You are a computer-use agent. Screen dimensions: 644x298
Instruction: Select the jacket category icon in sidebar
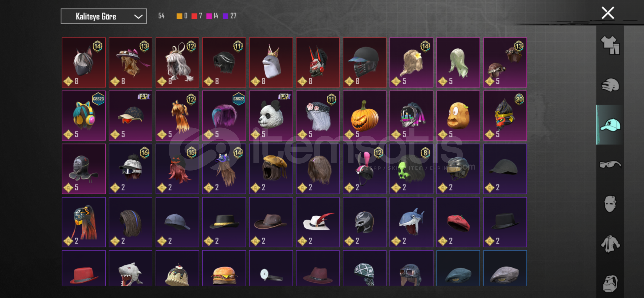[610, 244]
